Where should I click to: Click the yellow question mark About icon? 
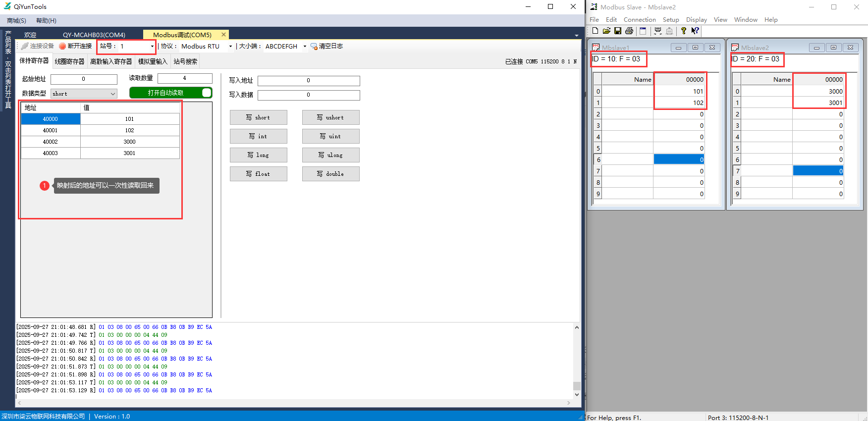[x=684, y=31]
